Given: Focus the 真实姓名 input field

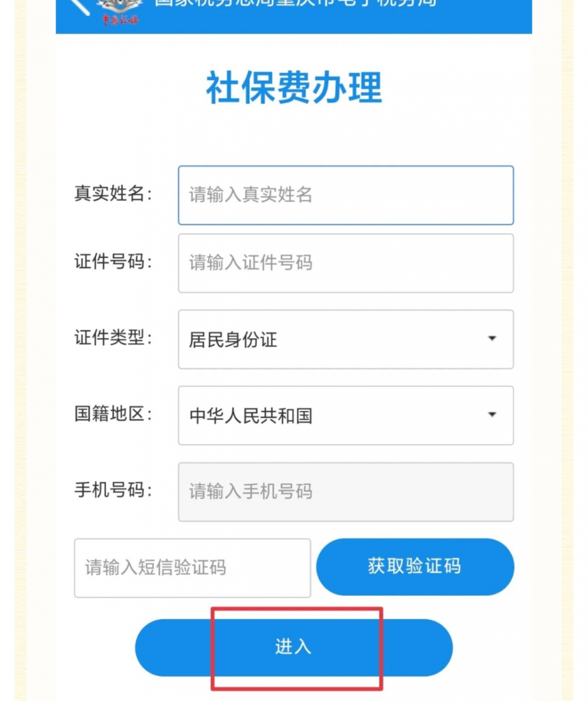Looking at the screenshot, I should coord(346,195).
